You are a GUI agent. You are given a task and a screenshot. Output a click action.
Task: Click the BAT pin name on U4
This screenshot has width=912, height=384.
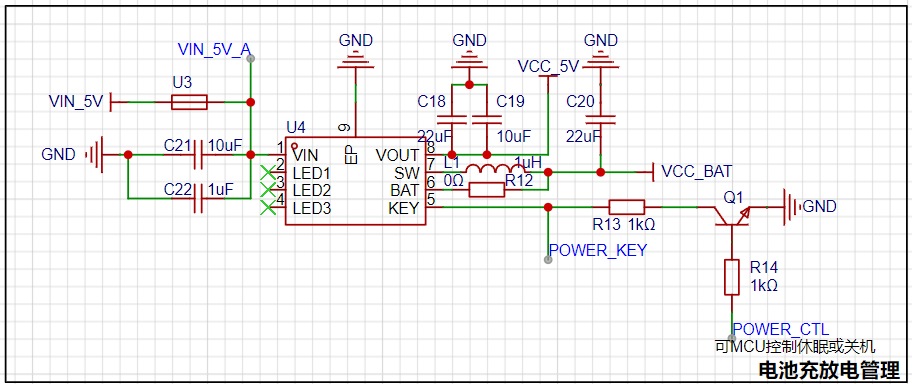404,190
